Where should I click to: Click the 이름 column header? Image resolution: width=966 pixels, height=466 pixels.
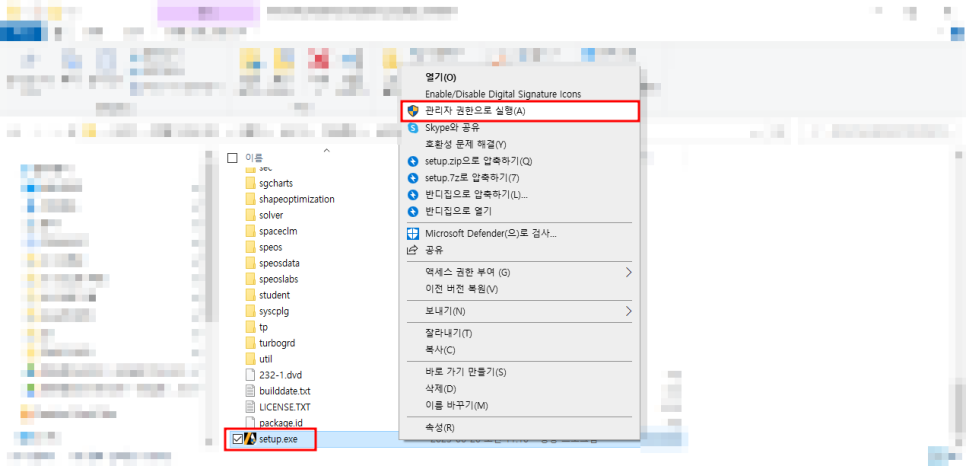click(254, 158)
